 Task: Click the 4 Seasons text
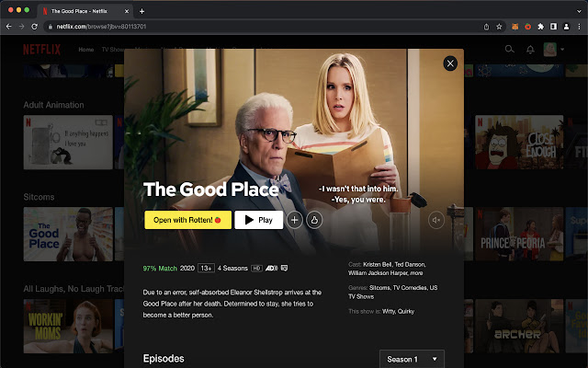coord(232,268)
